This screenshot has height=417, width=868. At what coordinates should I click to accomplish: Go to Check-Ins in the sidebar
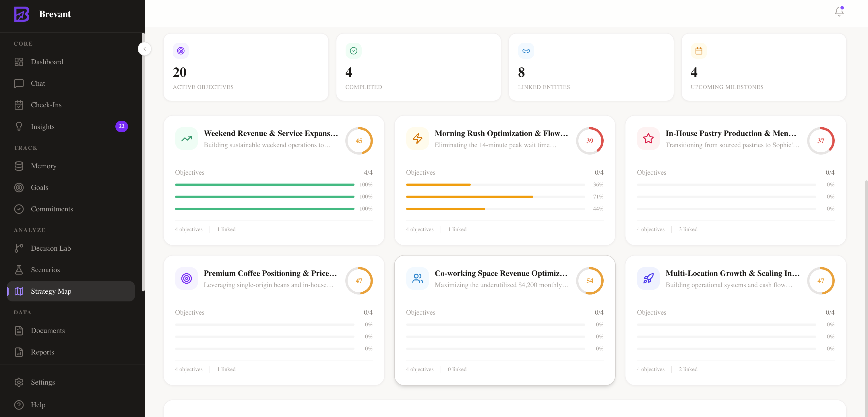(46, 105)
